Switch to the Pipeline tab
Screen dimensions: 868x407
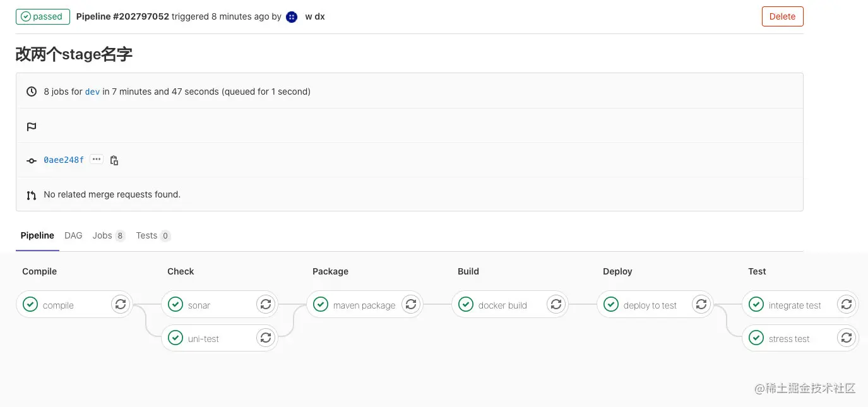(x=37, y=235)
